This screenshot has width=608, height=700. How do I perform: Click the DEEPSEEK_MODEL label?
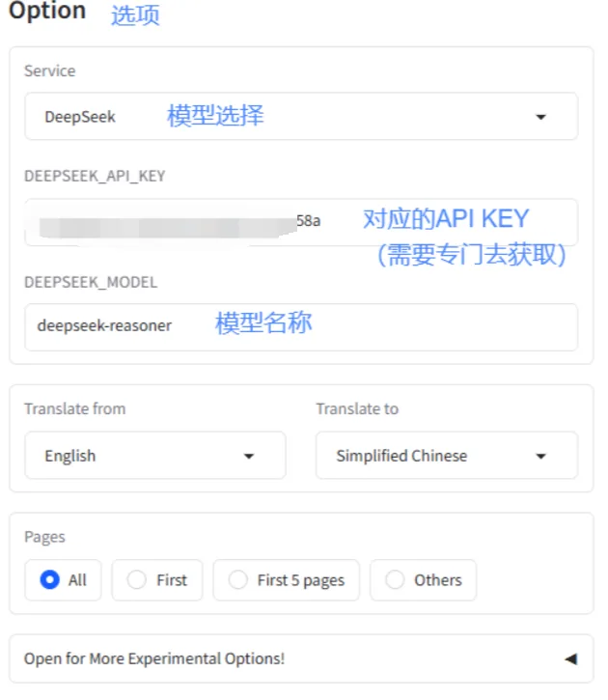[91, 282]
